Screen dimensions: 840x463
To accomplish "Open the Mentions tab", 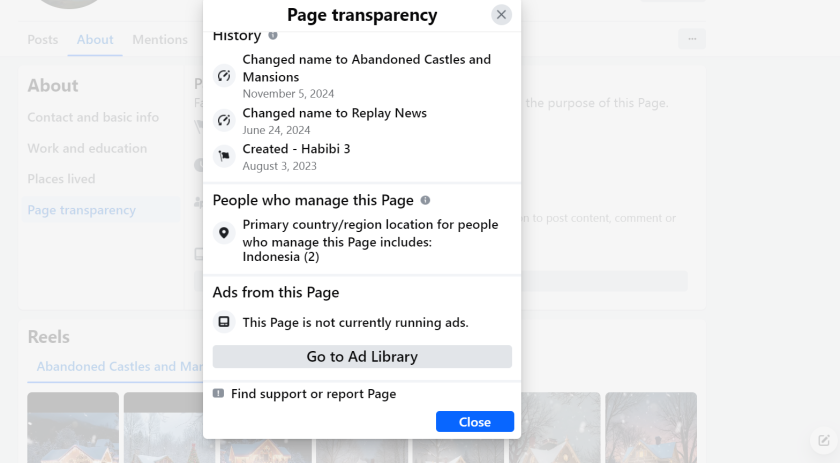I will pyautogui.click(x=160, y=40).
